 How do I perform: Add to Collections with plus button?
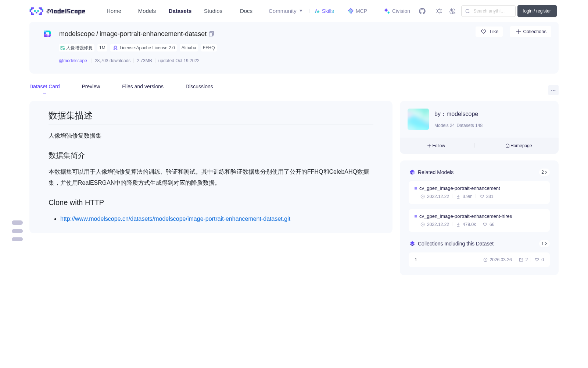coord(531,32)
